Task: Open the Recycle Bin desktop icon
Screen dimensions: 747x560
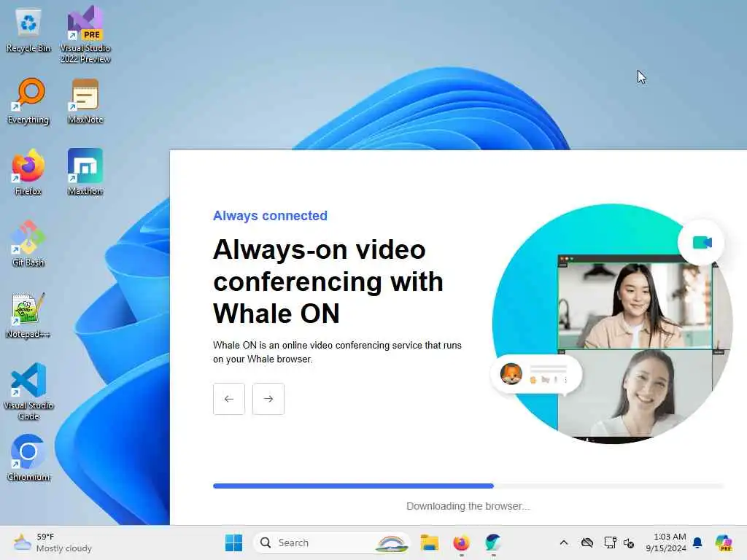Action: (28, 31)
